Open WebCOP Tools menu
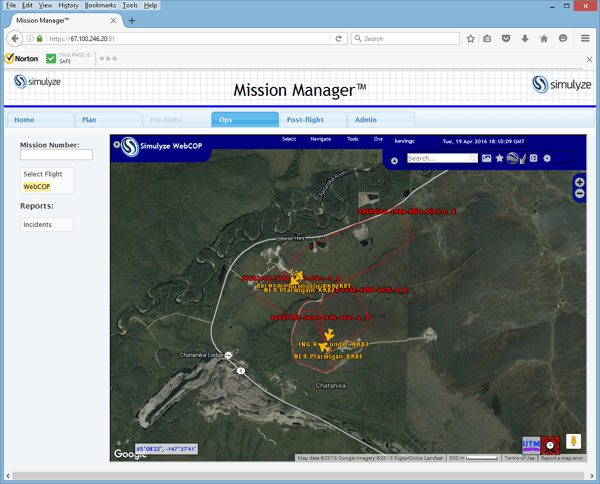This screenshot has height=484, width=600. pyautogui.click(x=353, y=139)
